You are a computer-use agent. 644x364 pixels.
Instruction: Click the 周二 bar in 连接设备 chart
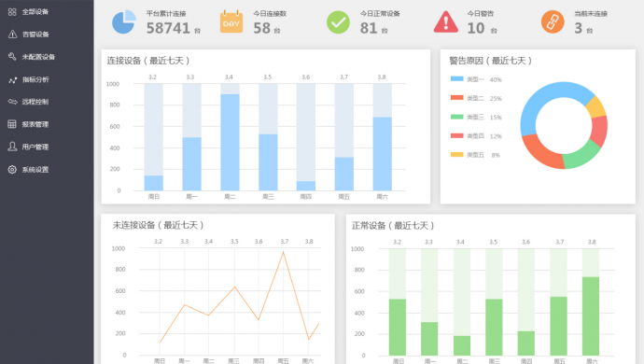pyautogui.click(x=230, y=142)
